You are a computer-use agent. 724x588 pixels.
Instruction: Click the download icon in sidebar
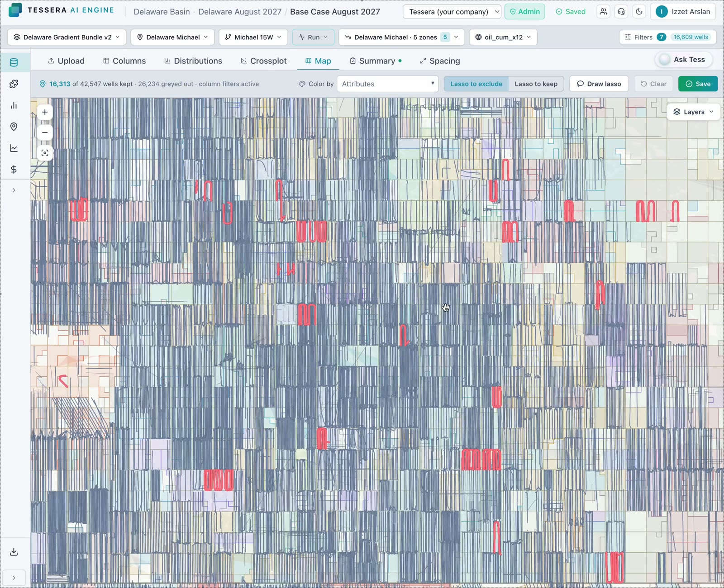tap(14, 552)
